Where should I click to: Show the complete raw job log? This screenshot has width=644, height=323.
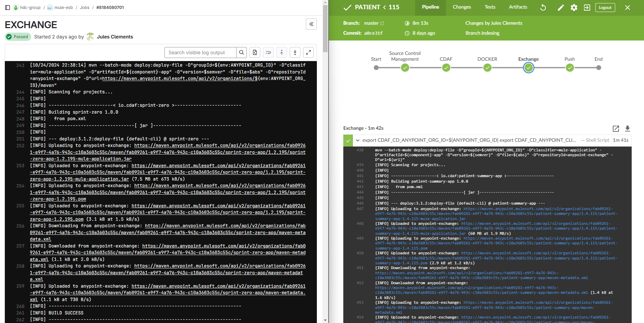[x=255, y=53]
